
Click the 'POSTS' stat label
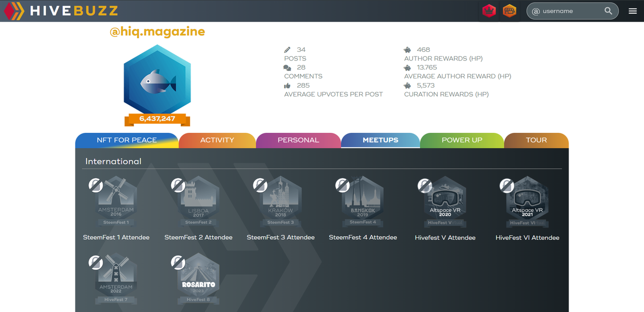(295, 58)
